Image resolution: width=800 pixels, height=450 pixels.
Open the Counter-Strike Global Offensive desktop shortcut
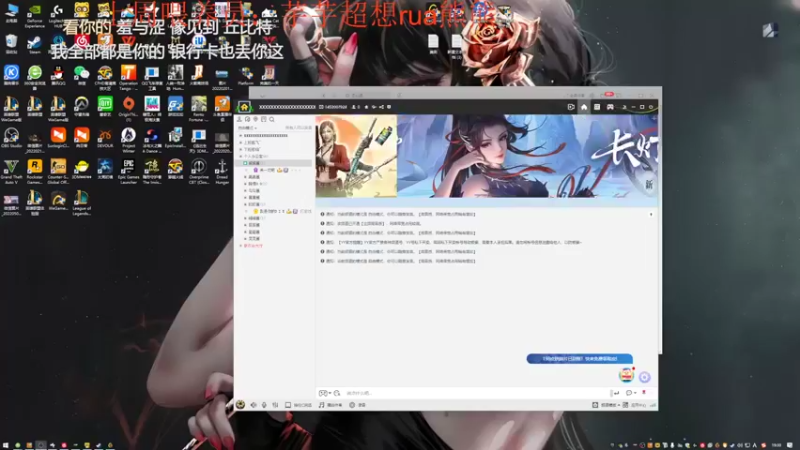pyautogui.click(x=58, y=171)
